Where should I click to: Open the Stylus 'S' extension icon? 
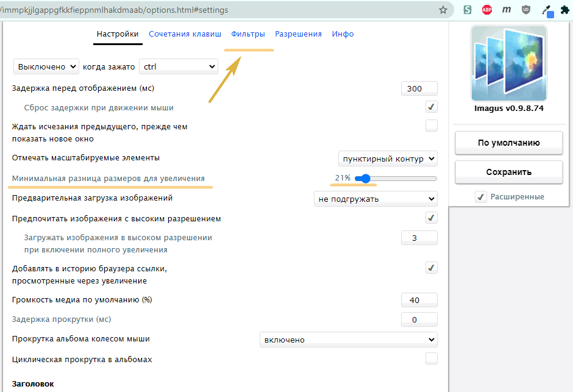click(x=468, y=10)
